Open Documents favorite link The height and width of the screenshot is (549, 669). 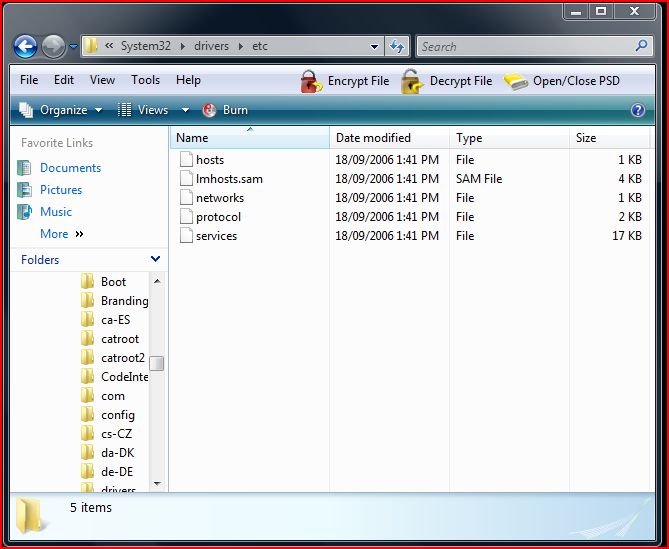point(70,168)
